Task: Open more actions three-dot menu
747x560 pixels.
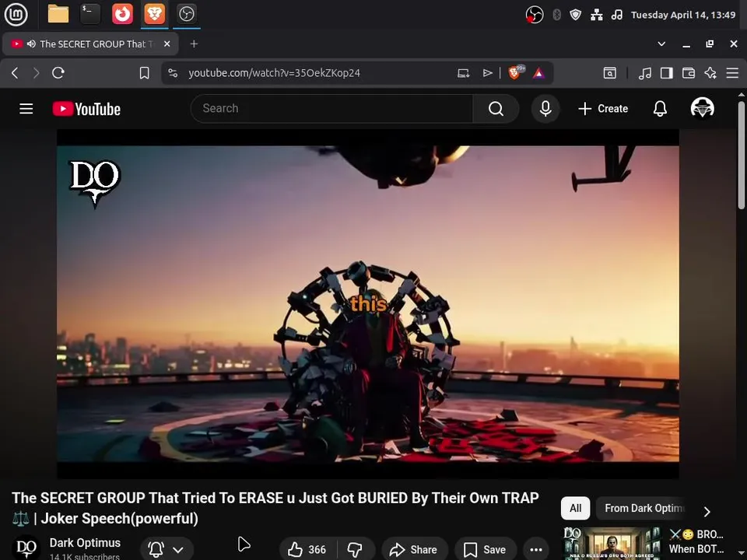Action: click(x=536, y=550)
